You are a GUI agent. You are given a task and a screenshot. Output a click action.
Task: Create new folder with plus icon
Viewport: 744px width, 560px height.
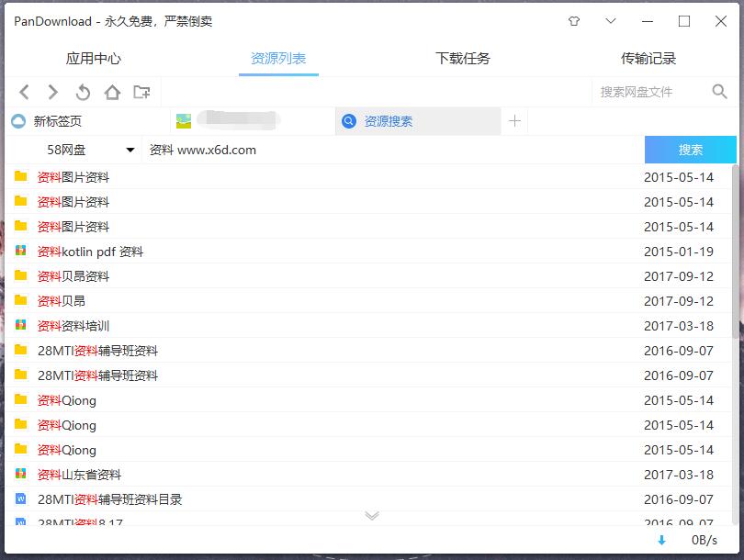[x=141, y=92]
